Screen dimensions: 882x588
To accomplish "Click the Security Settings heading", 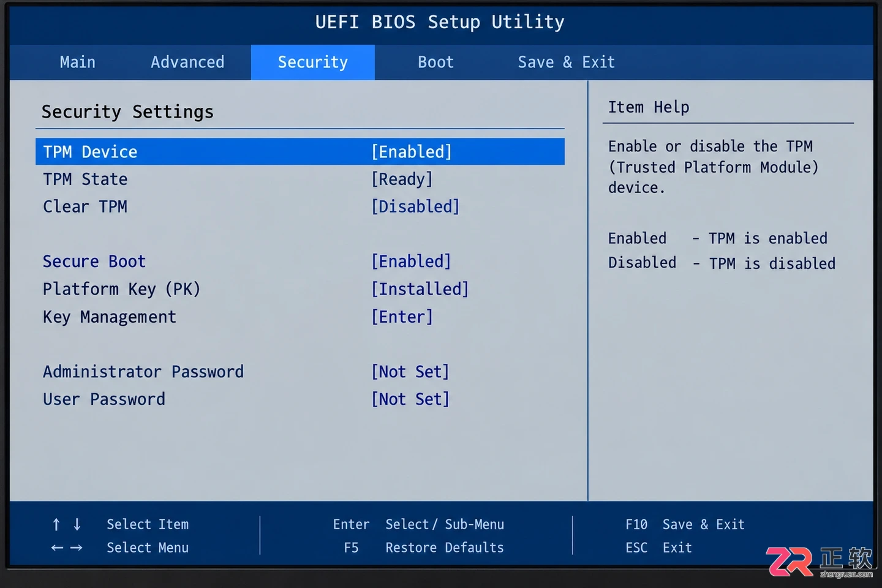I will pos(127,112).
